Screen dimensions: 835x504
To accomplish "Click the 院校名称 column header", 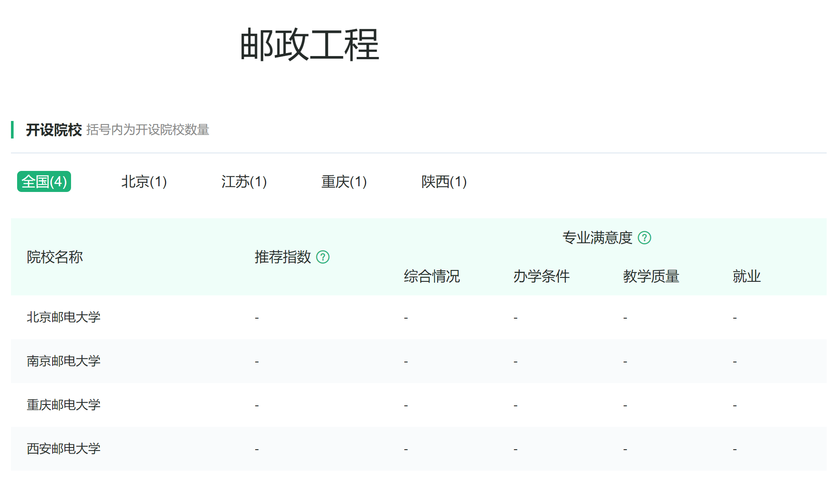I will 55,257.
